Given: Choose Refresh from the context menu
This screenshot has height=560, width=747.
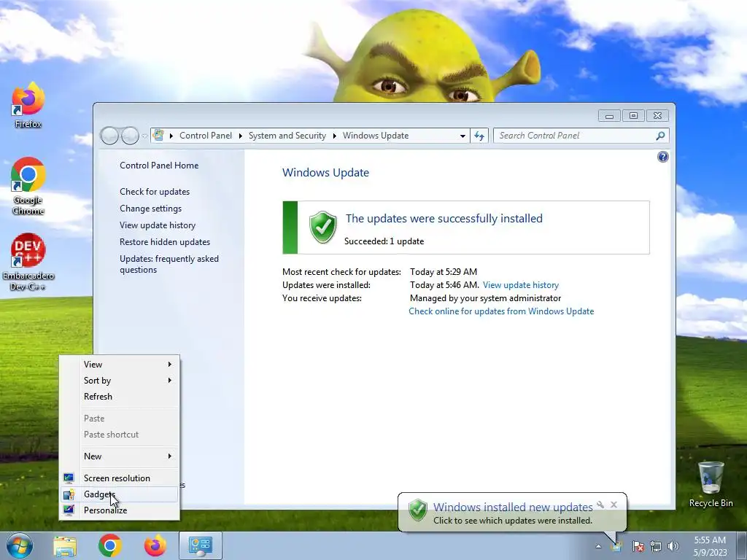Looking at the screenshot, I should (120, 397).
